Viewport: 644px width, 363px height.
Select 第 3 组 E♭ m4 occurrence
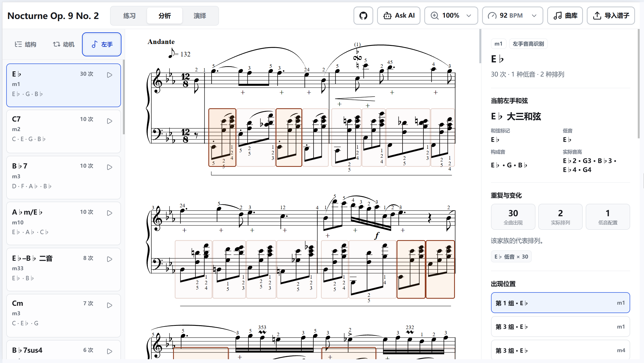(560, 350)
